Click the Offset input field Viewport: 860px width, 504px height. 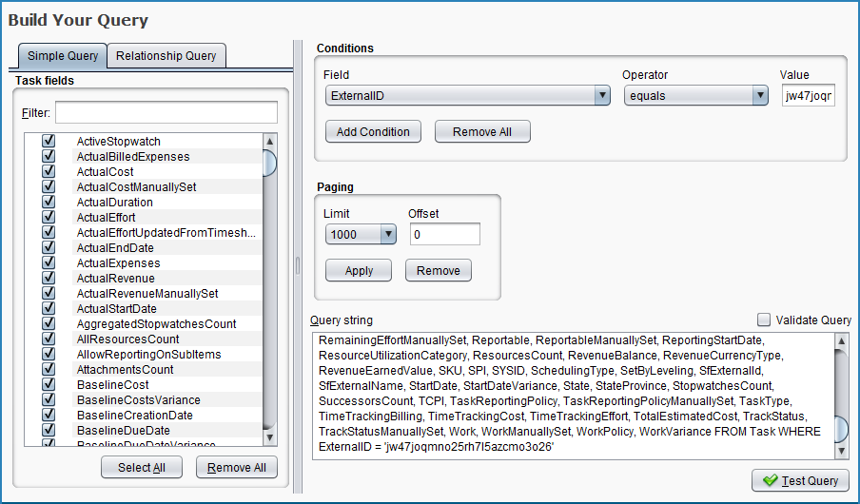point(444,234)
